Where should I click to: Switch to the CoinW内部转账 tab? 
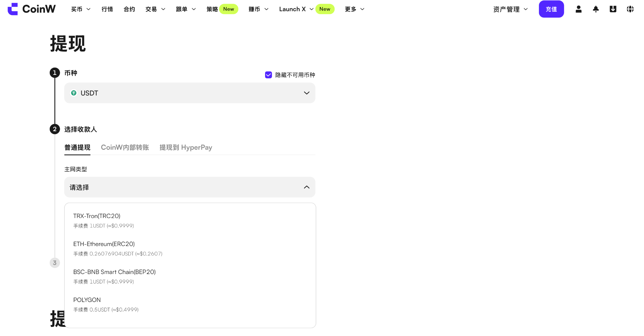(125, 148)
